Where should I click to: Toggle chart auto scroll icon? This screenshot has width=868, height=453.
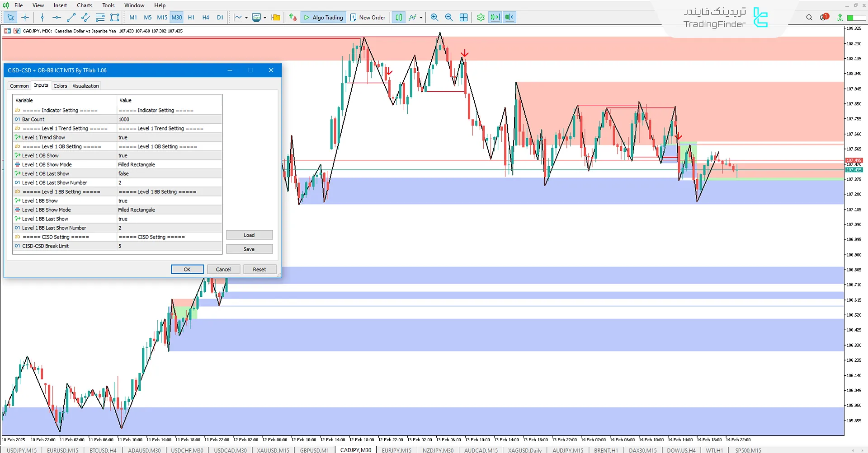click(x=495, y=18)
